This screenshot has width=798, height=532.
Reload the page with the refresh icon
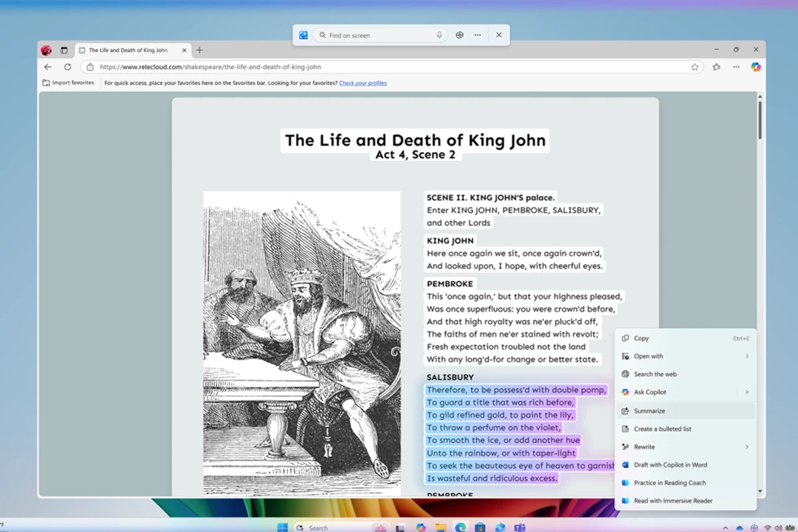coord(67,67)
